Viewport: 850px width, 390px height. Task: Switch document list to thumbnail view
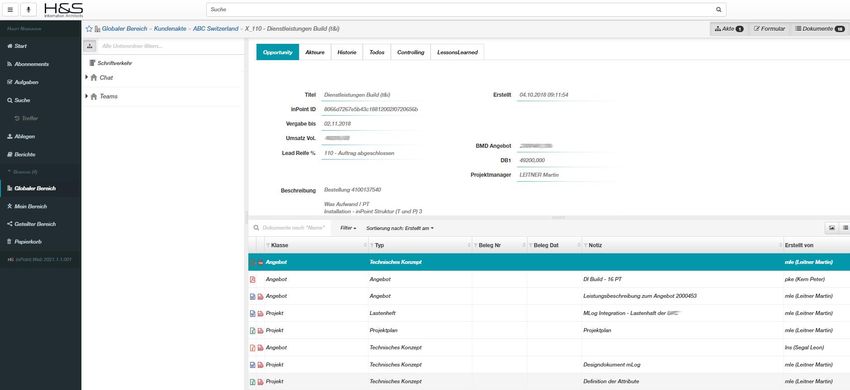click(832, 228)
